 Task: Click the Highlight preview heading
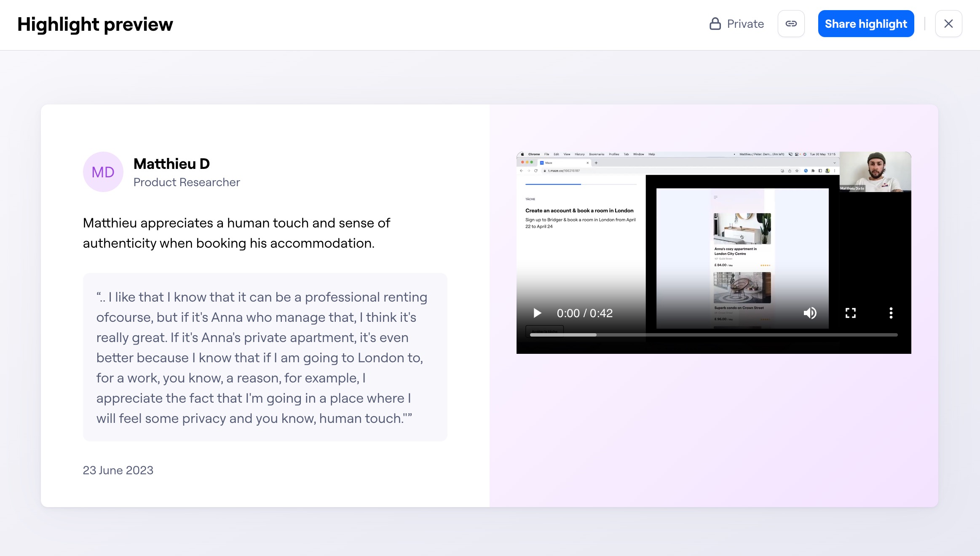coord(95,24)
